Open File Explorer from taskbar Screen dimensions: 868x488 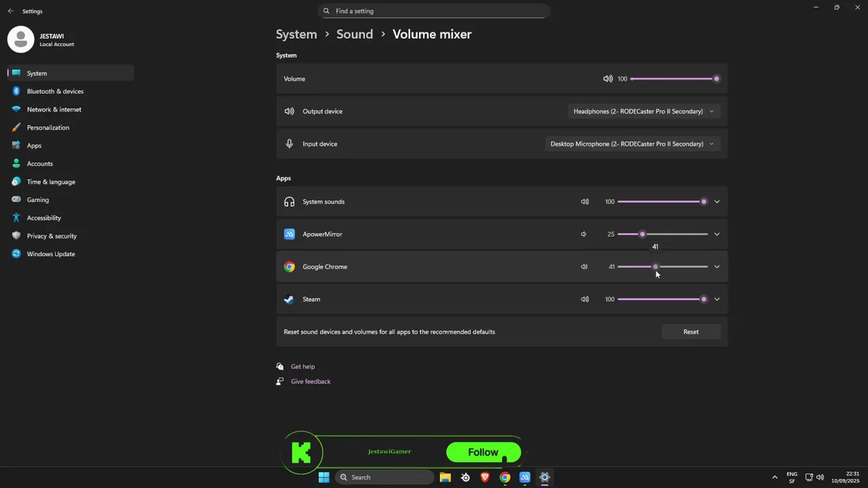446,477
